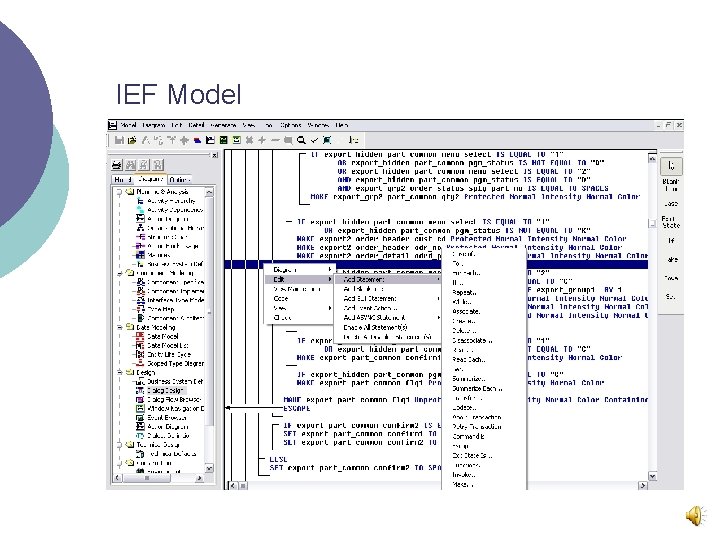Screen dimensions: 720x540
Task: Collapse the Data Modeling tree folder
Action: tap(119, 327)
